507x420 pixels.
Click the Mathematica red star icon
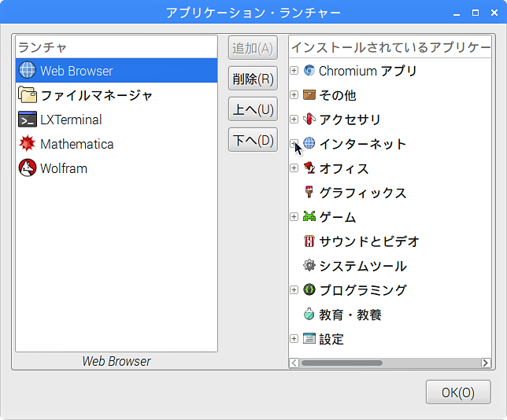click(27, 143)
